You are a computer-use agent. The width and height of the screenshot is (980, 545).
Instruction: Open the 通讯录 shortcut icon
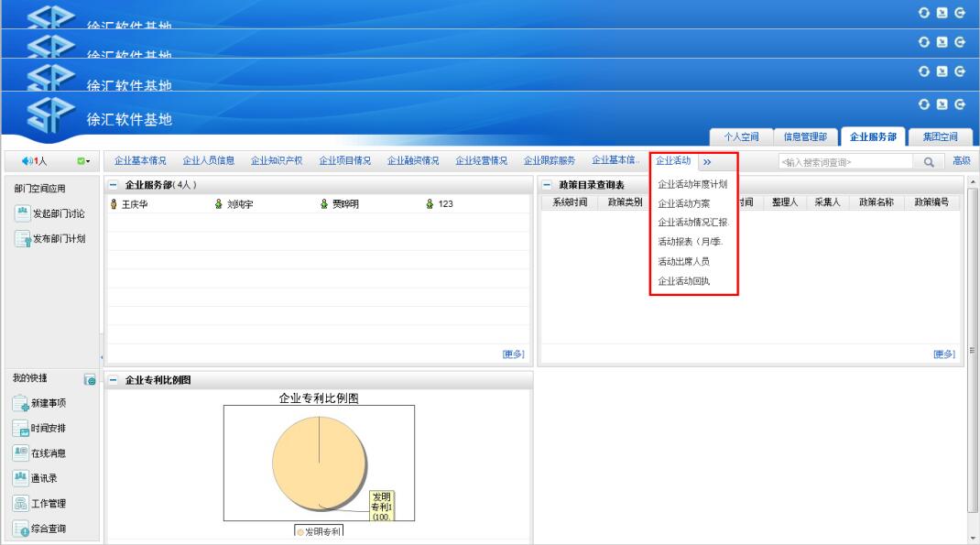pyautogui.click(x=21, y=478)
